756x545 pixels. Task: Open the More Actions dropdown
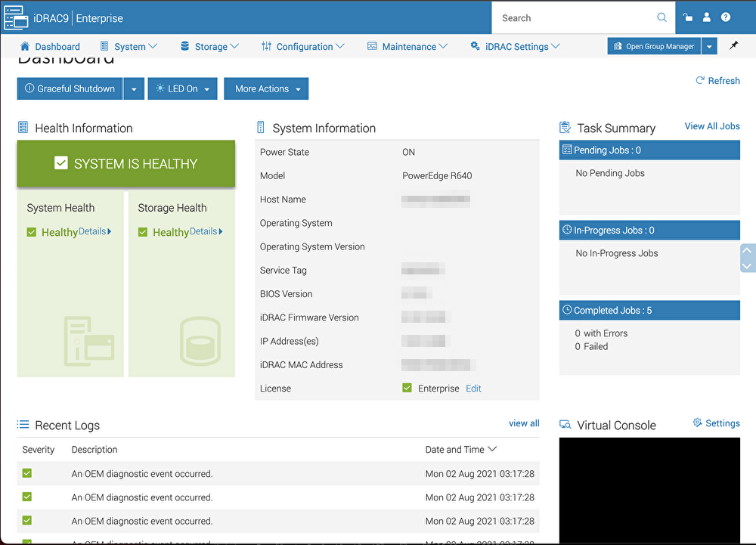[x=266, y=89]
